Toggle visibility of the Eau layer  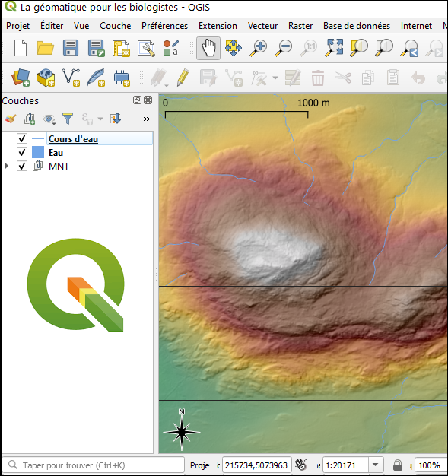pos(22,152)
